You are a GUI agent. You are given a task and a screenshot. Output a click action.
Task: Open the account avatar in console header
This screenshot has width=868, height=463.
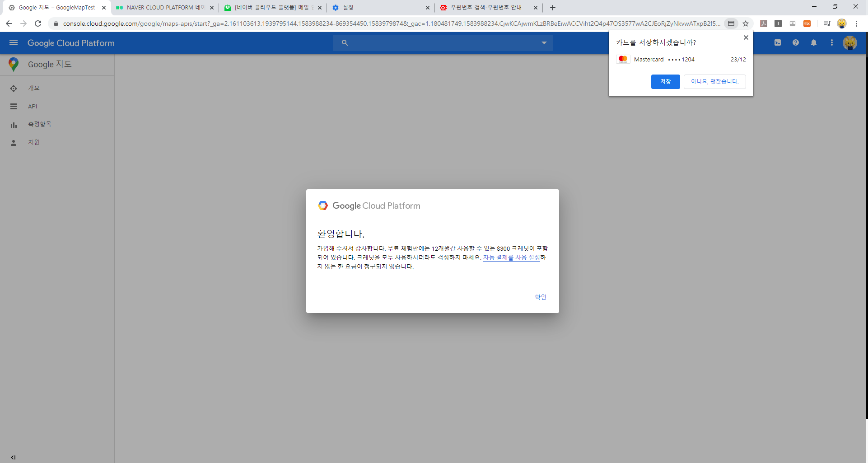click(x=850, y=43)
